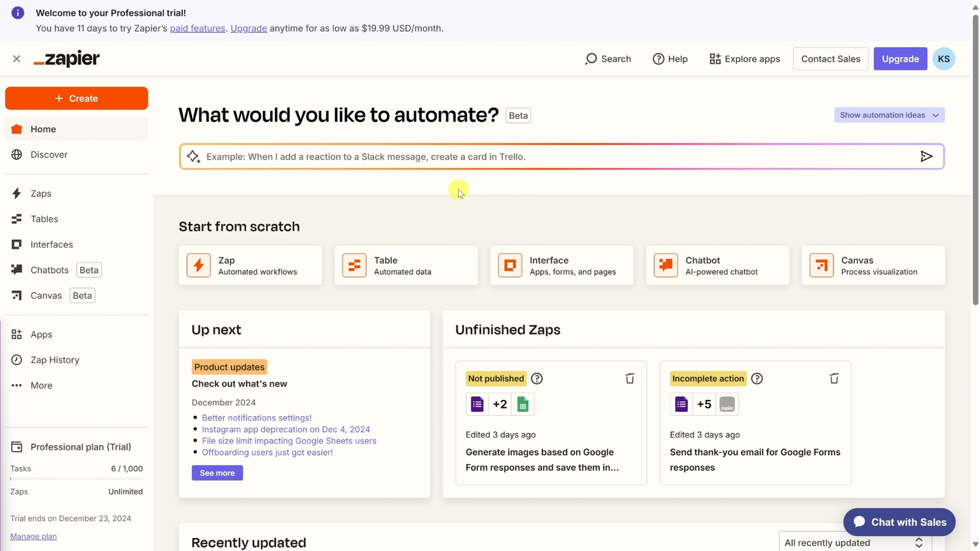Open Explore apps
The image size is (980, 551).
[x=745, y=59]
